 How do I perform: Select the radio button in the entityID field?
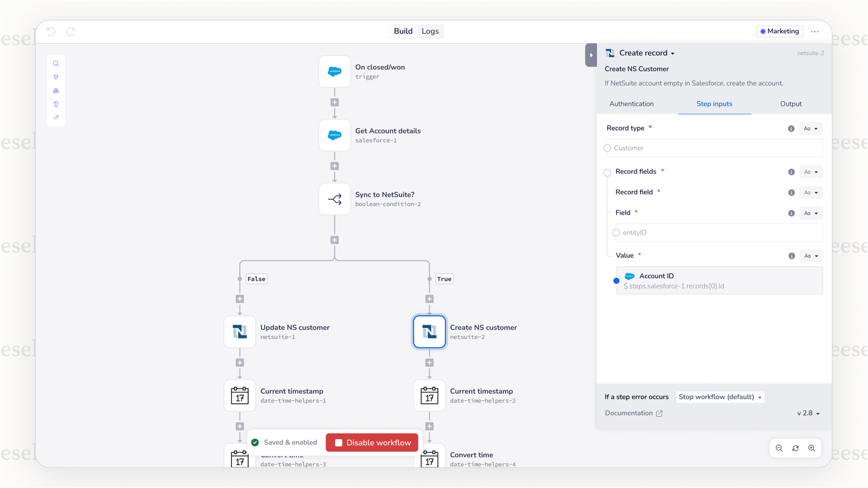(616, 232)
